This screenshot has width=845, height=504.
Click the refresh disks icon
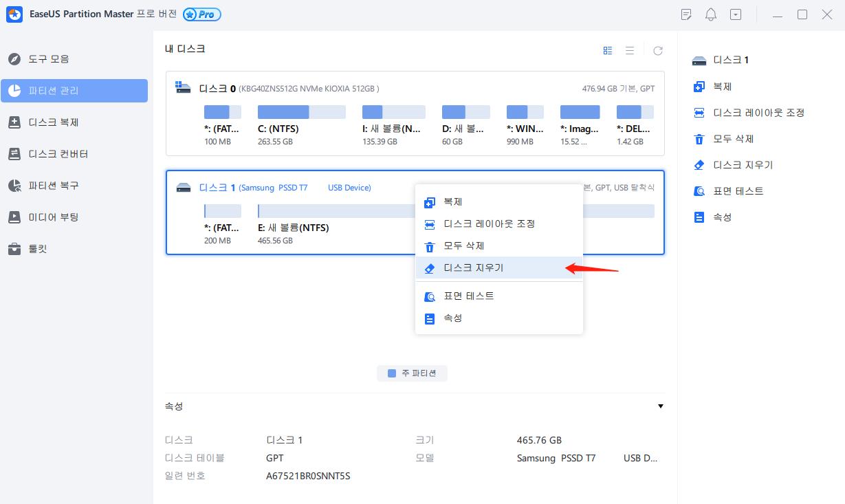click(x=658, y=50)
